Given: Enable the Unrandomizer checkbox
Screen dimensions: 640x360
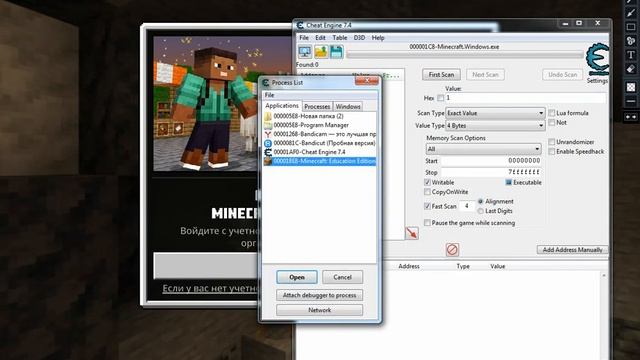Looking at the screenshot, I should [x=552, y=142].
